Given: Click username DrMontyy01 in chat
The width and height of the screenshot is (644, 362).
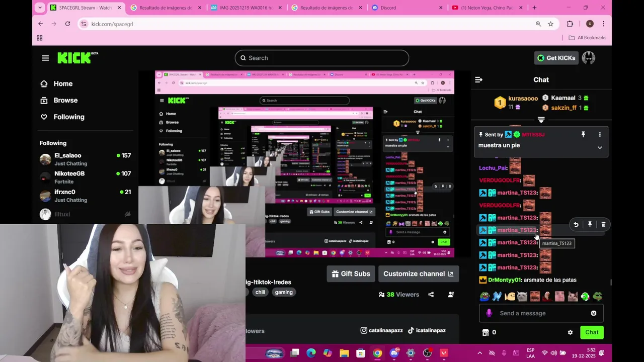Looking at the screenshot, I should click(x=505, y=280).
